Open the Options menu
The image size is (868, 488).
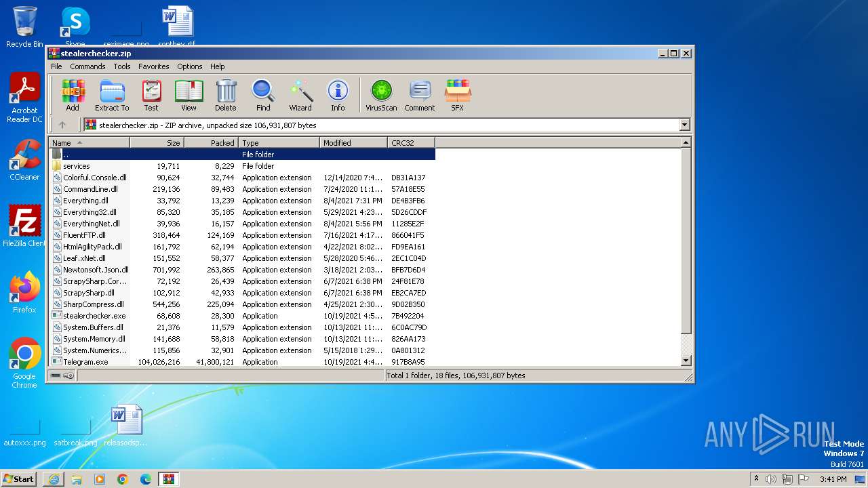click(x=190, y=66)
